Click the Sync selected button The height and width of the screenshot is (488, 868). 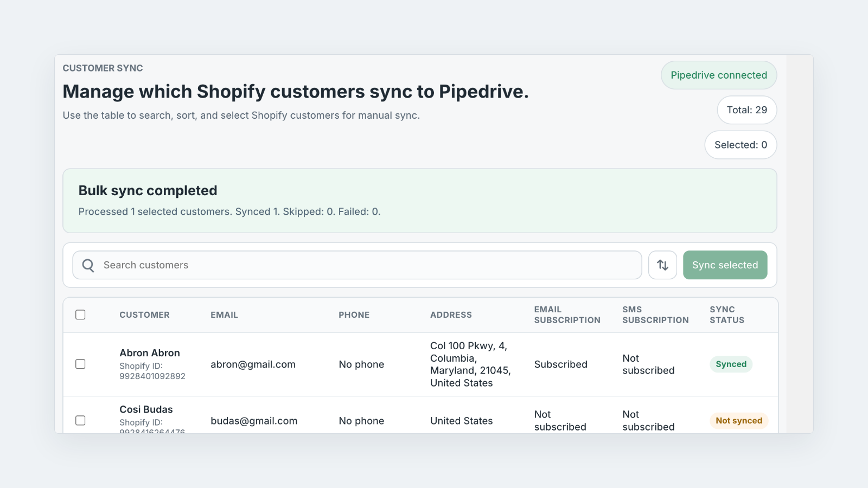coord(725,265)
